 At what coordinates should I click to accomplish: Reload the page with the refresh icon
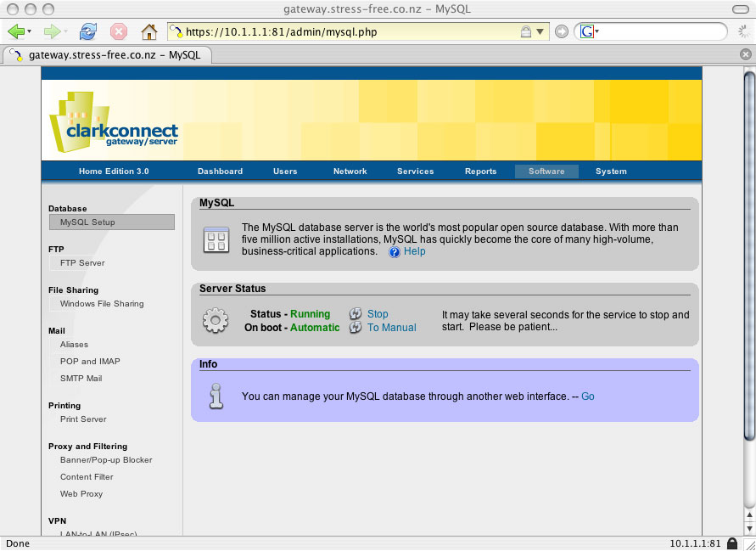[87, 32]
